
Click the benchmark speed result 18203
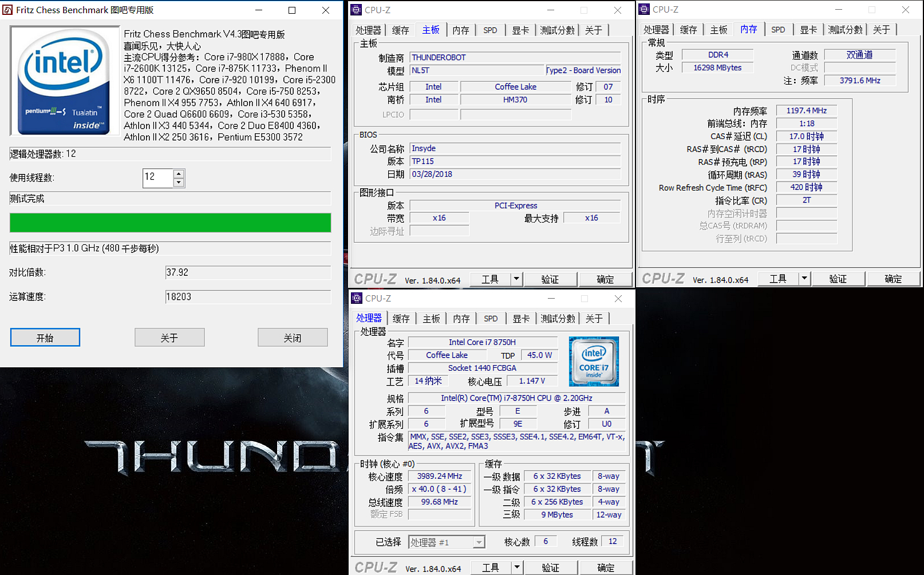tap(248, 297)
